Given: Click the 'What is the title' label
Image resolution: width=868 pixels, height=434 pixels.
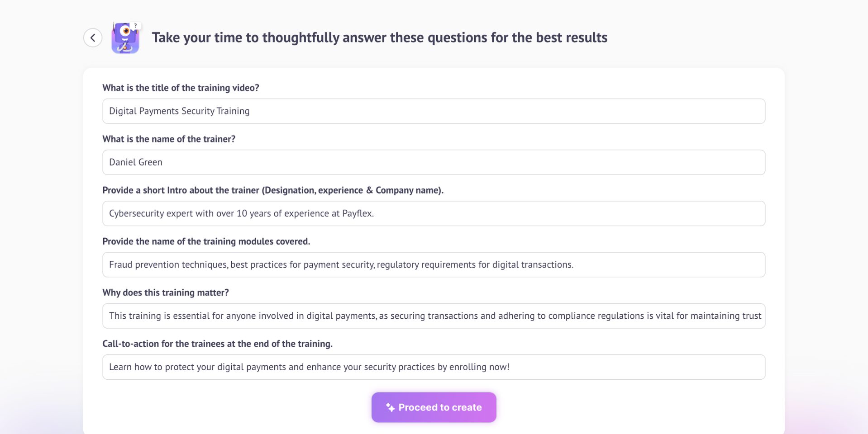Looking at the screenshot, I should pyautogui.click(x=181, y=88).
